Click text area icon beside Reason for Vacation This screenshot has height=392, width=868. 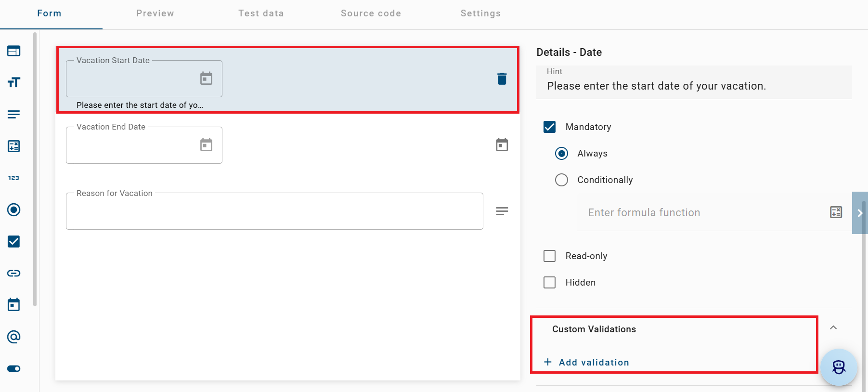click(502, 211)
